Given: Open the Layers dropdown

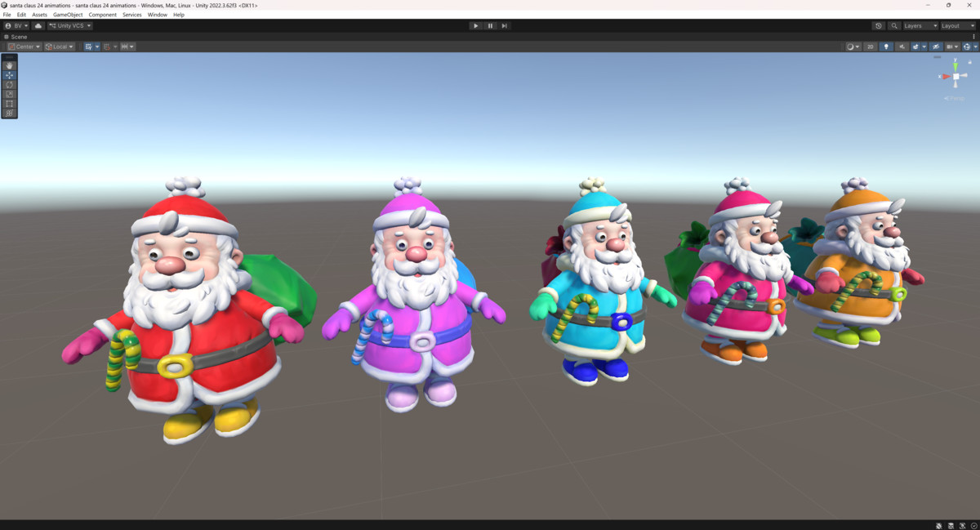Looking at the screenshot, I should coord(920,25).
